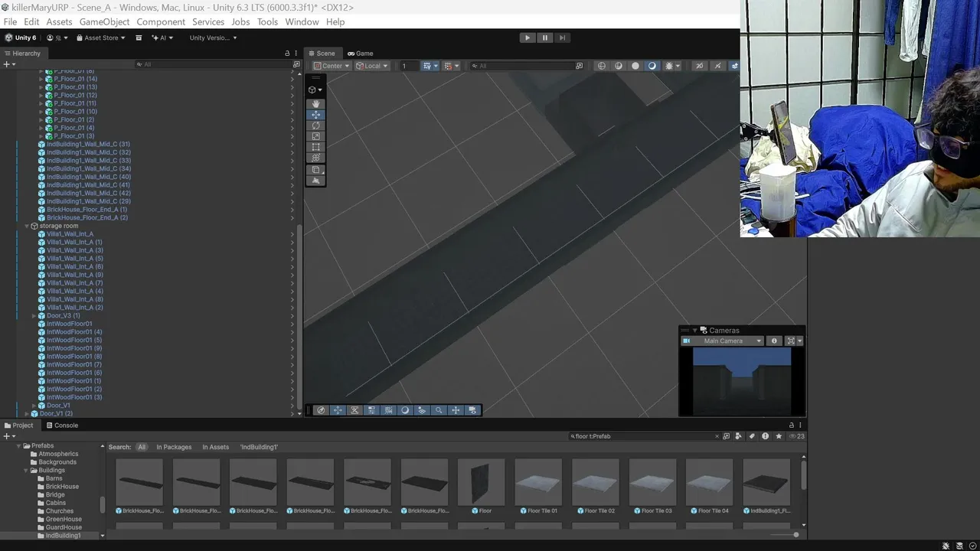Click the camera icon in bottom Scene overlay

point(472,410)
